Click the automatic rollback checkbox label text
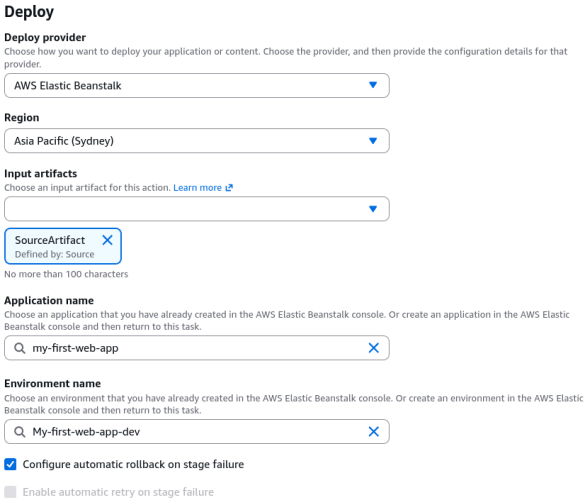This screenshot has width=585, height=500. tap(133, 464)
